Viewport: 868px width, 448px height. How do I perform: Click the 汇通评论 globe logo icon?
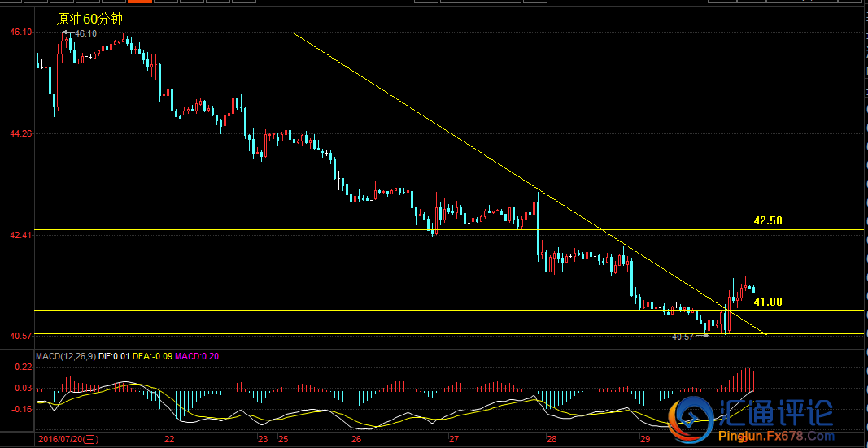point(691,415)
